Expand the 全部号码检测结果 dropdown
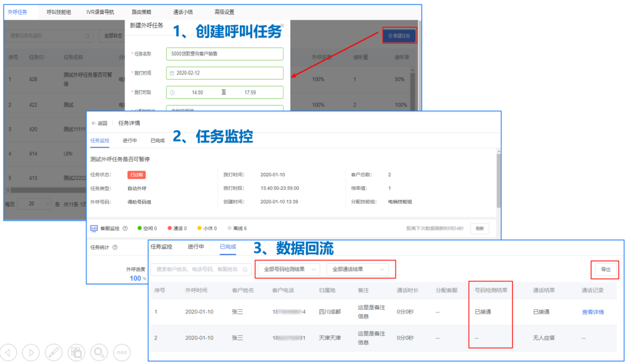 289,269
